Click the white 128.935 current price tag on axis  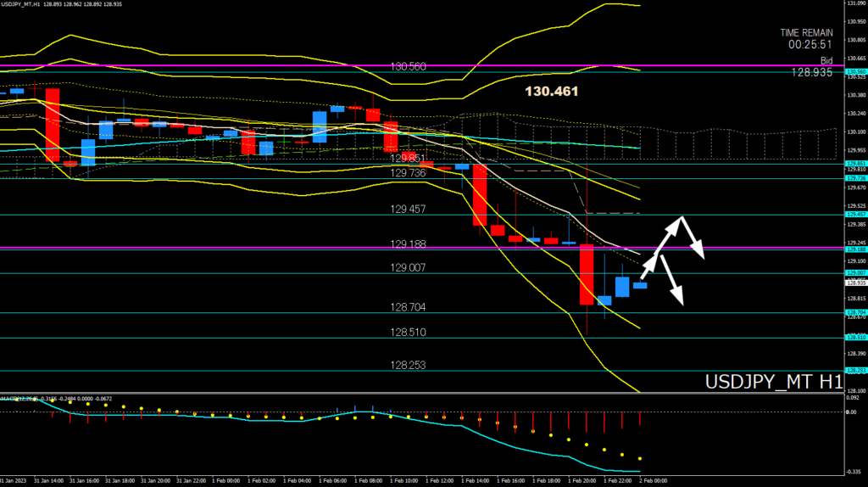(856, 283)
